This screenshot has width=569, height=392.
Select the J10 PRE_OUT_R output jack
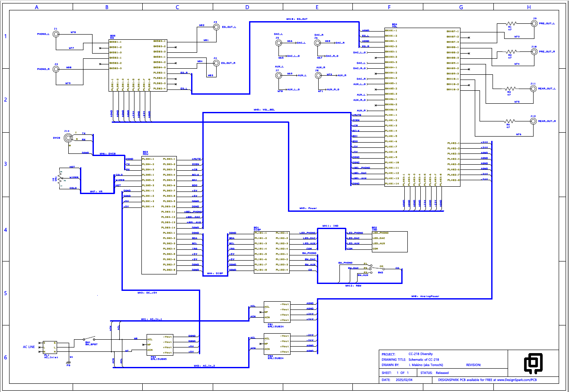[534, 51]
